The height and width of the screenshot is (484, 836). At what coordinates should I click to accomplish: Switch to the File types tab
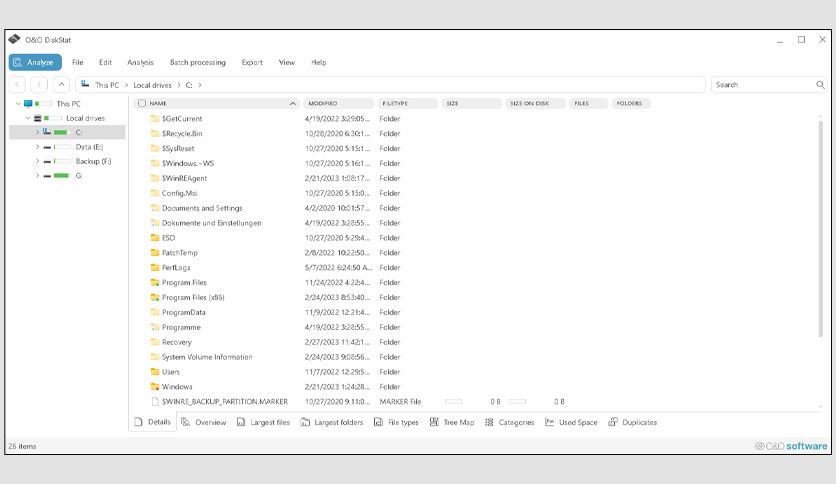tap(396, 422)
